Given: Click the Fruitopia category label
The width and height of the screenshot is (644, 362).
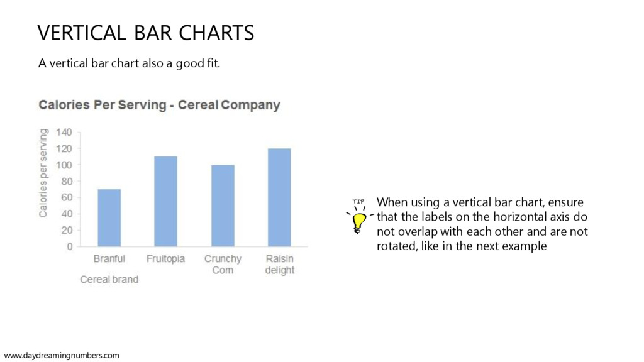Looking at the screenshot, I should (166, 258).
